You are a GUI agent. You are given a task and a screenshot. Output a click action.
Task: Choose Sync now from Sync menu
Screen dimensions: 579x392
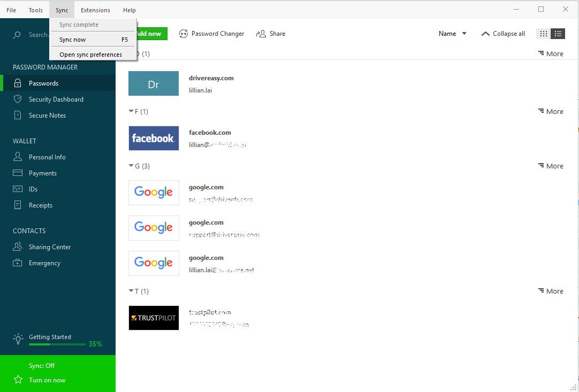(93, 40)
